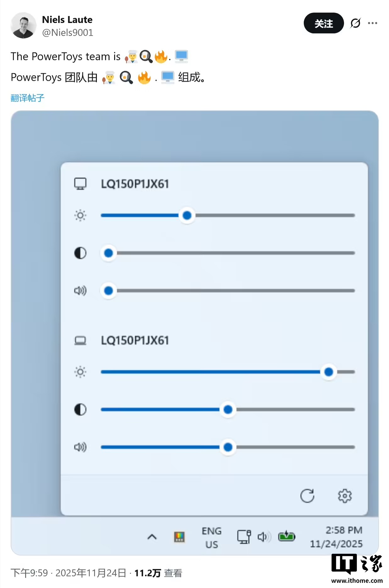389x588 pixels.
Task: Expand the hidden tray icons chevron
Action: pos(152,537)
